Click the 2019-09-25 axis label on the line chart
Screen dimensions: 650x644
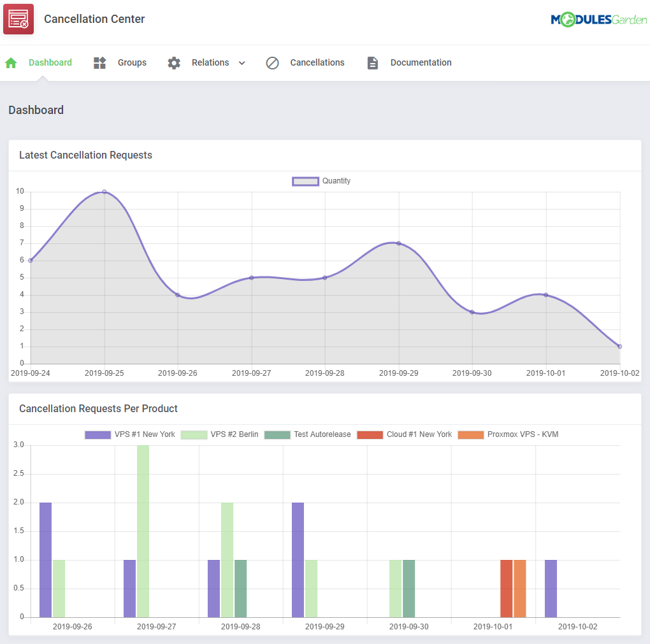[x=105, y=373]
